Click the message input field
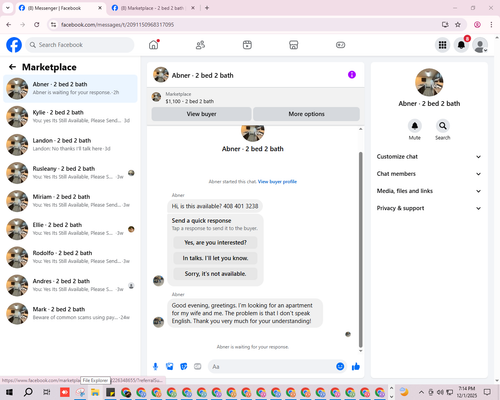Viewport: 500px width, 400px height. pos(272,367)
